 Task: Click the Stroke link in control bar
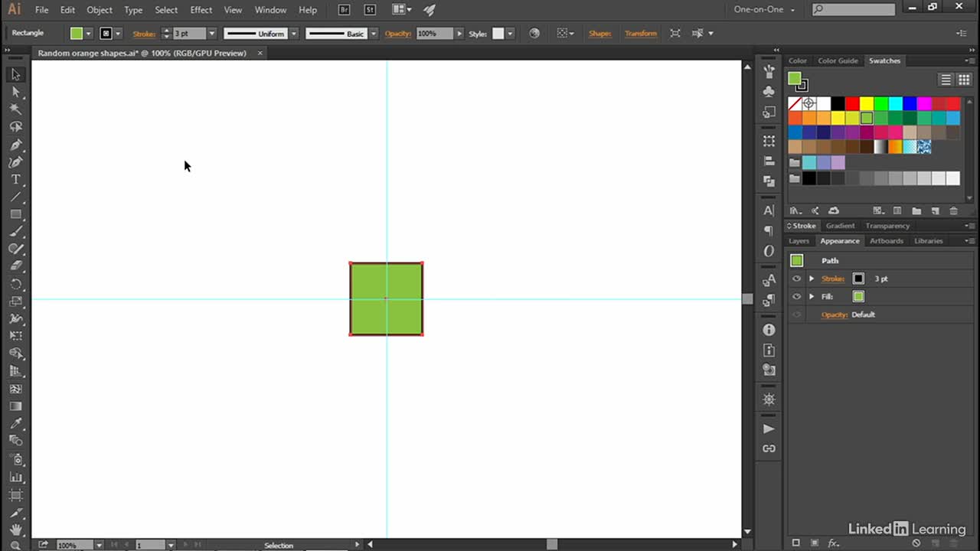pyautogui.click(x=144, y=34)
